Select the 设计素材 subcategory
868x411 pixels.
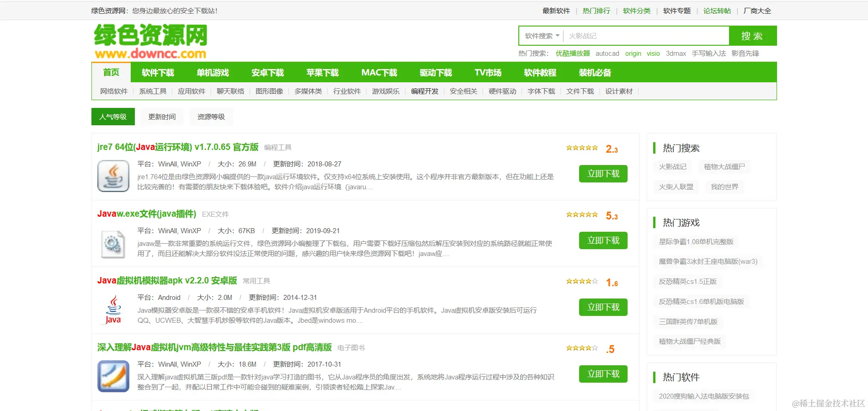pyautogui.click(x=619, y=91)
